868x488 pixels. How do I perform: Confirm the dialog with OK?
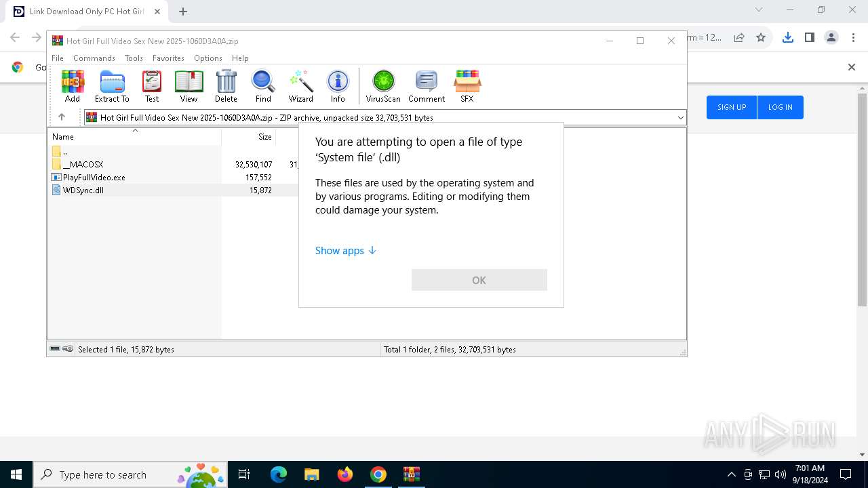click(x=479, y=280)
